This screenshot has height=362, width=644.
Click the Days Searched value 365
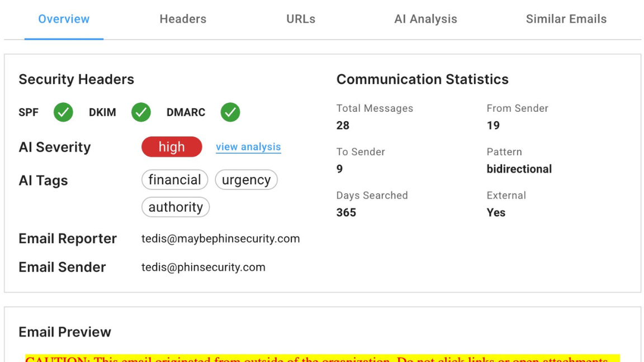(346, 212)
